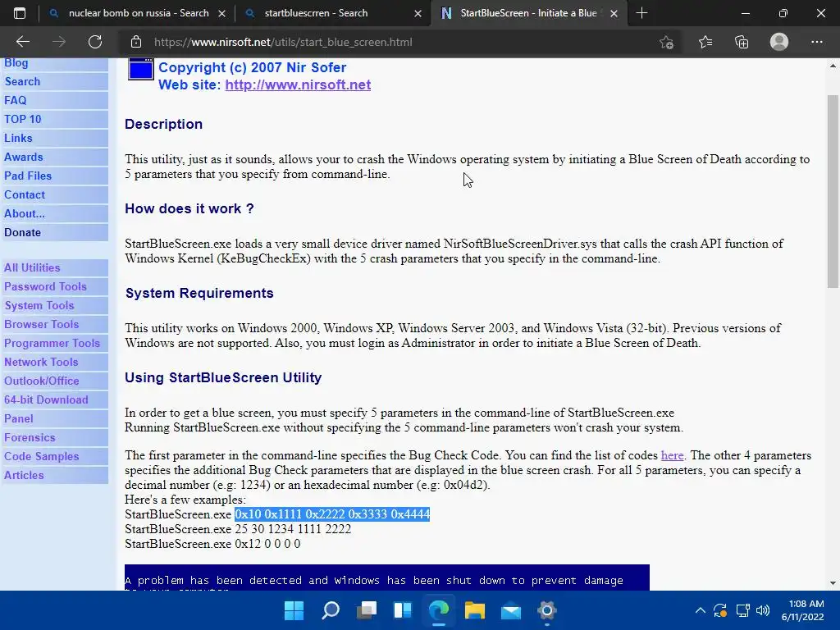Open a new tab with plus

(641, 13)
